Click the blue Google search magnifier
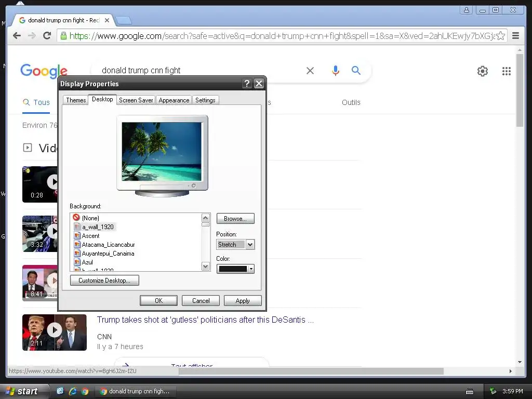532x399 pixels. [x=356, y=70]
